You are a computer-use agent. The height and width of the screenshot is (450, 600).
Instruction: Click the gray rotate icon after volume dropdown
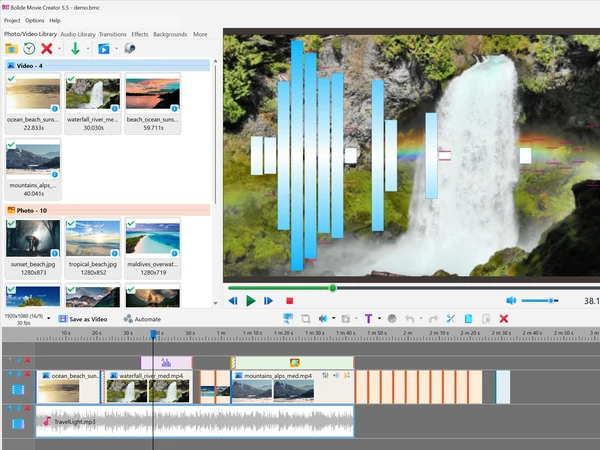346,319
